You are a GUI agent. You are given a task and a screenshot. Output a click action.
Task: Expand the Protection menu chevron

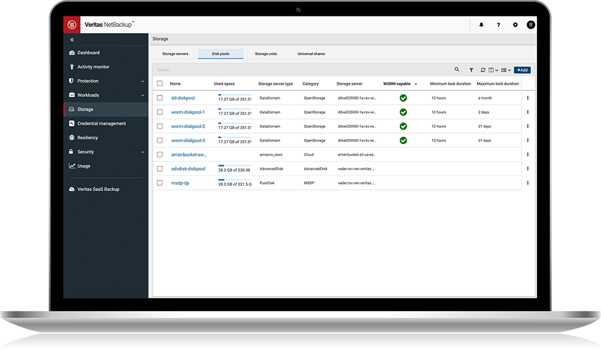tap(142, 81)
